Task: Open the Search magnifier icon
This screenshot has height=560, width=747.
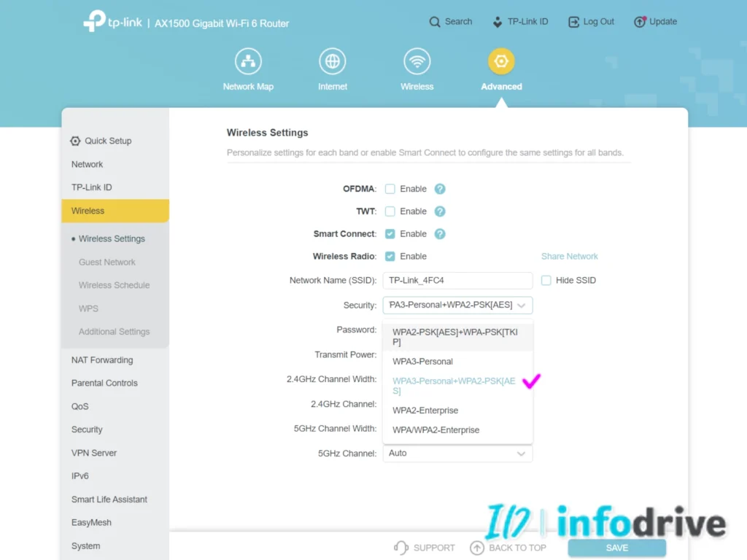Action: 435,22
